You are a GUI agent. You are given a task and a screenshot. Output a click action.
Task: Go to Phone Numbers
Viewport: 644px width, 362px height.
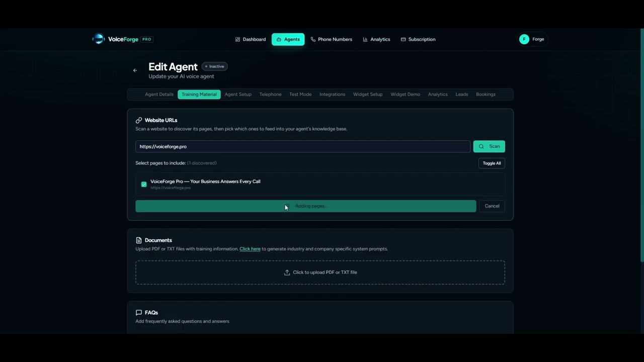click(332, 39)
